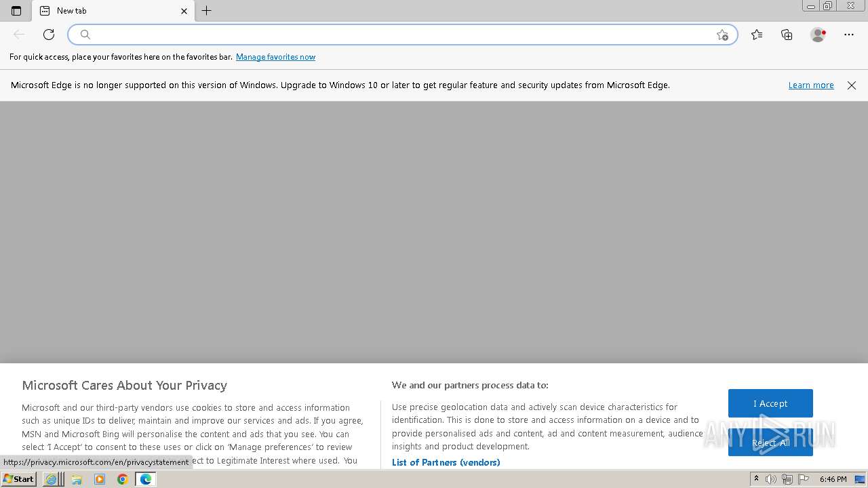Image resolution: width=868 pixels, height=488 pixels.
Task: Select Microsoft Edge taskbar button
Action: point(146,479)
